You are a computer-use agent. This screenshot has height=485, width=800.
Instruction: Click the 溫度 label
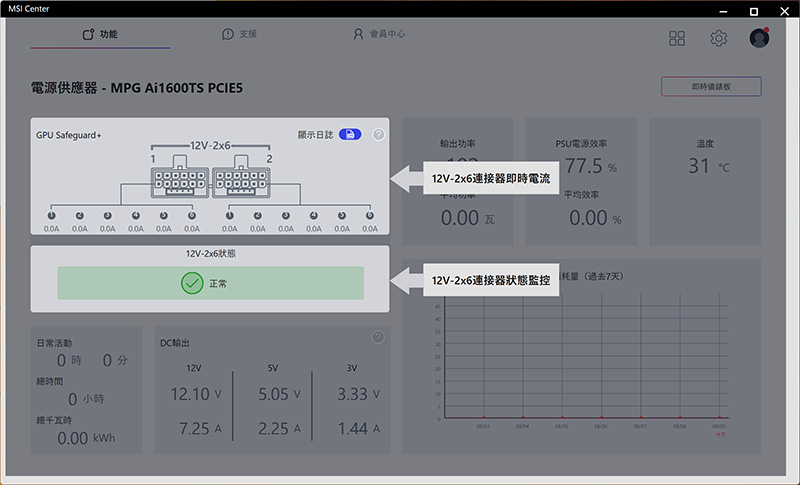pos(705,144)
